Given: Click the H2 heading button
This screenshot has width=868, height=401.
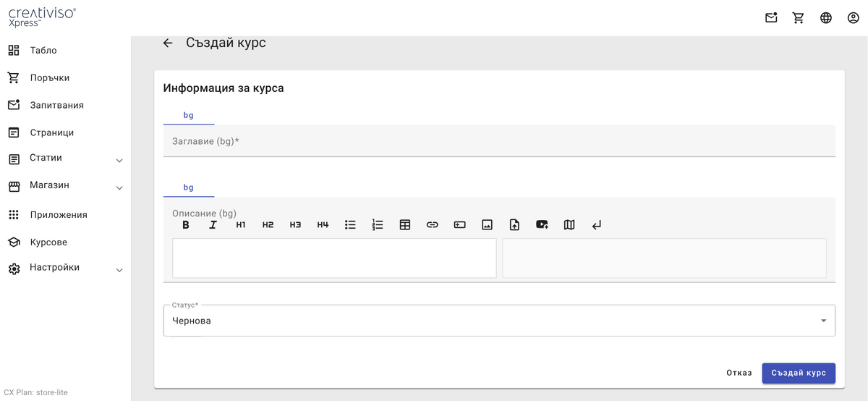Looking at the screenshot, I should click(x=268, y=225).
